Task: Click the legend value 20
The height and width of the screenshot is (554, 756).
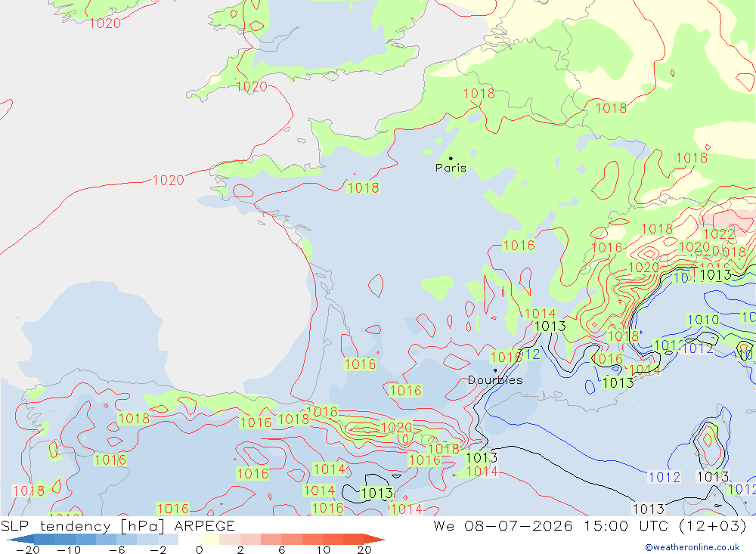Action: pos(364,550)
